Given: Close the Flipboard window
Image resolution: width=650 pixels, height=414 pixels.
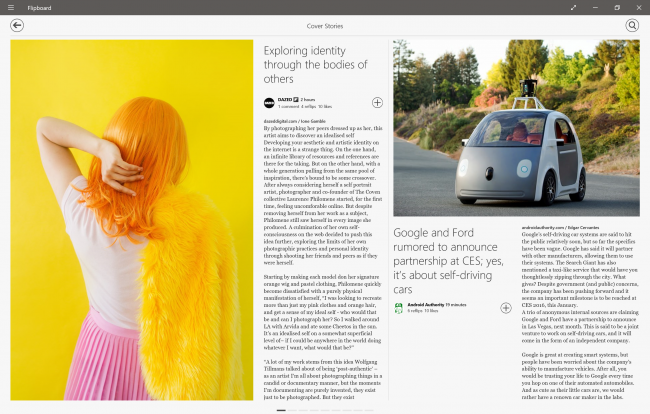Looking at the screenshot, I should (639, 7).
